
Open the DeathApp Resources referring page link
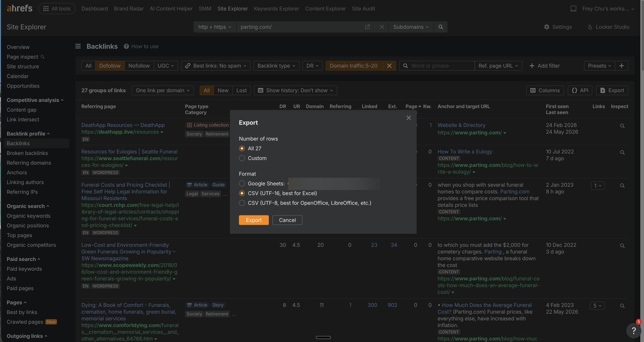click(123, 125)
